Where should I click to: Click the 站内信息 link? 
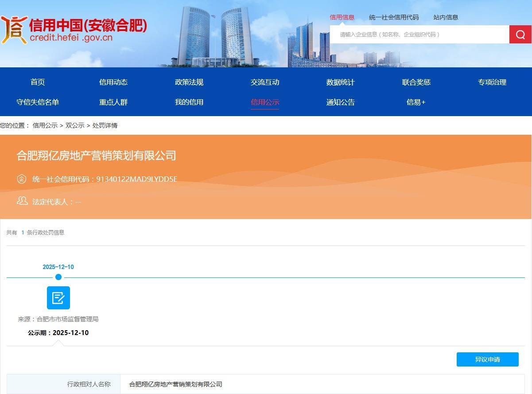point(446,17)
